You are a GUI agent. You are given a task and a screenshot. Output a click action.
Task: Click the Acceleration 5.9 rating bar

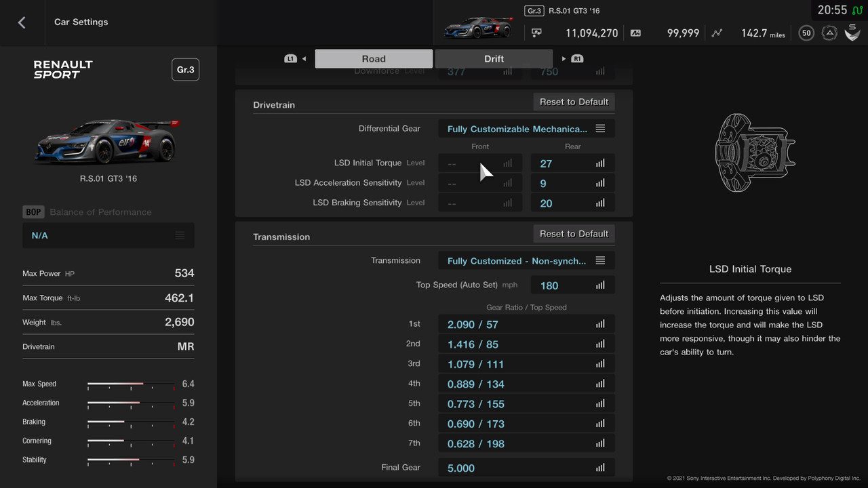(x=131, y=403)
